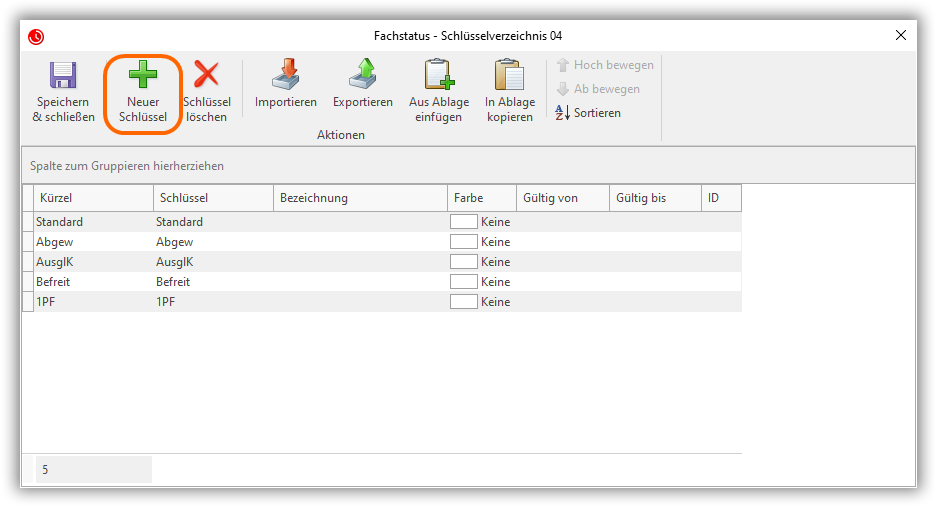The height and width of the screenshot is (508, 937).
Task: Open the color swatch for Standard row
Action: click(x=464, y=222)
